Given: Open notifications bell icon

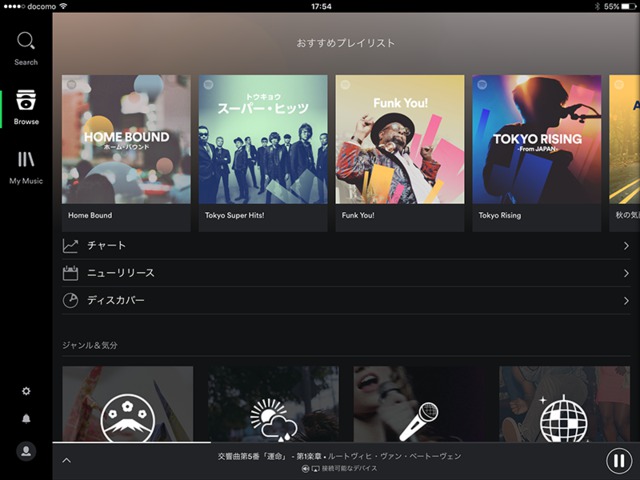Looking at the screenshot, I should (26, 418).
